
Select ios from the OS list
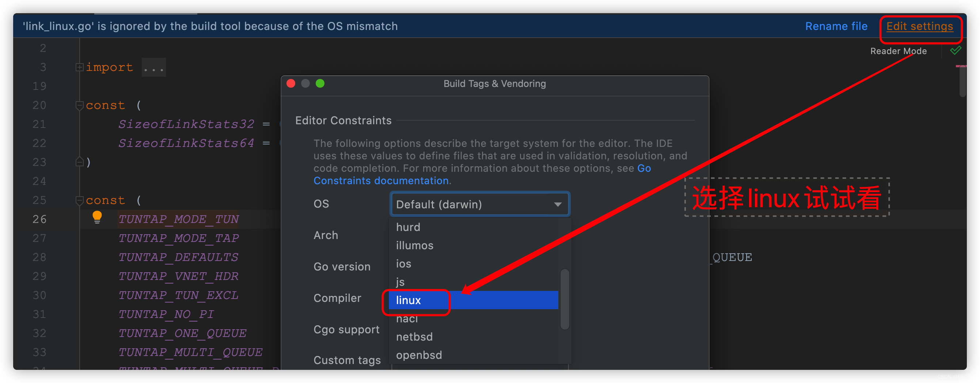[x=473, y=263]
